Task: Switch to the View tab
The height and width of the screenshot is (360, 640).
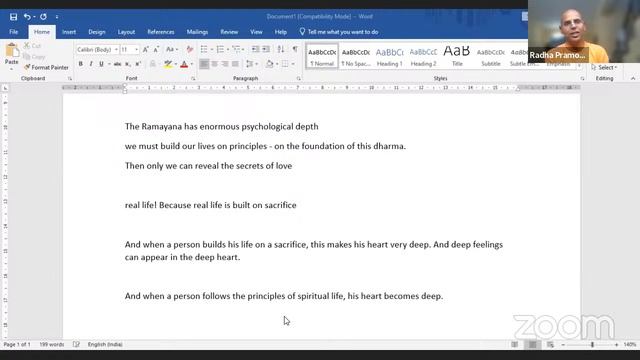Action: 256,32
